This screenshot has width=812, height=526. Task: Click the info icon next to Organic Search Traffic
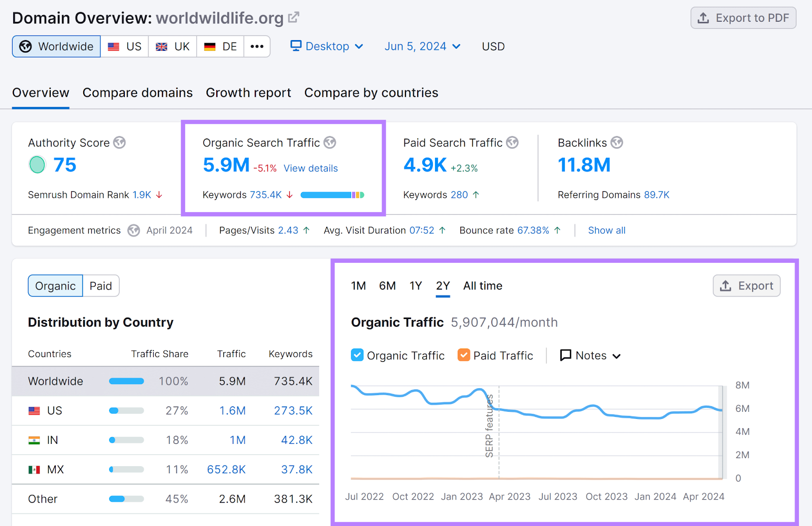tap(330, 143)
